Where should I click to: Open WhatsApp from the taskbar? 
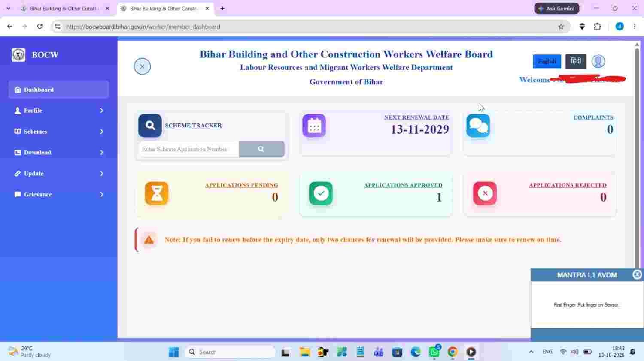[x=434, y=352]
